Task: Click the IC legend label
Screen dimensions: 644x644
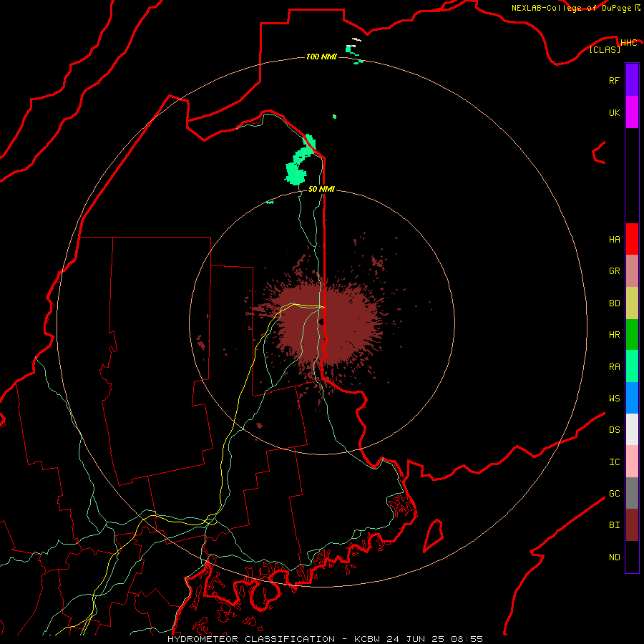Action: click(x=614, y=462)
